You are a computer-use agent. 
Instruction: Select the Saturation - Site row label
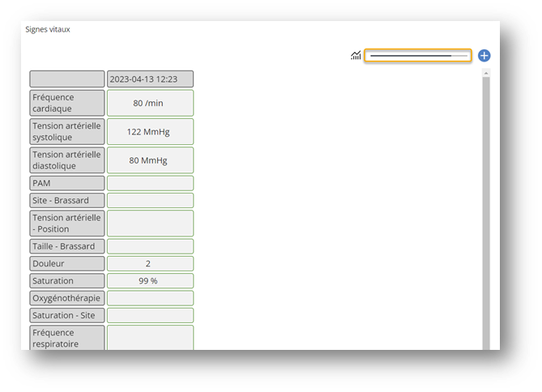[67, 315]
